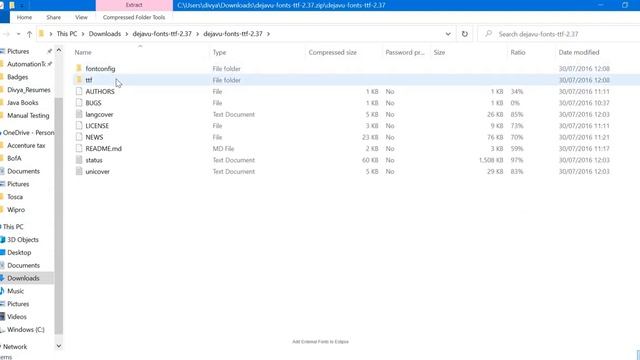This screenshot has height=360, width=640.
Task: Select Videos in the navigation pane
Action: pyautogui.click(x=17, y=317)
